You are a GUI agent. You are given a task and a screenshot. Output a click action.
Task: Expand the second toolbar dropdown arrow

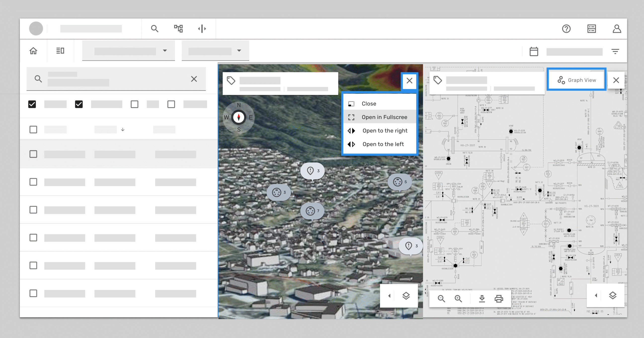tap(239, 51)
